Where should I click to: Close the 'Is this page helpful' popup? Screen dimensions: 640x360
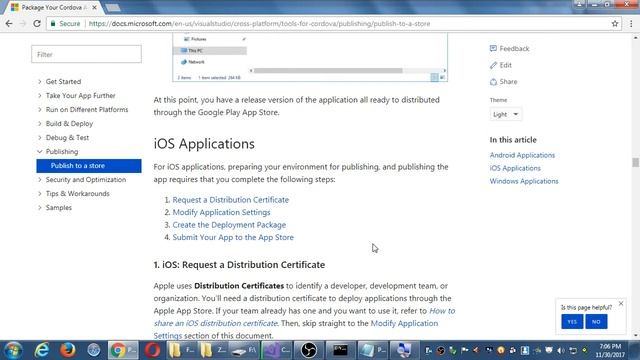pyautogui.click(x=621, y=303)
